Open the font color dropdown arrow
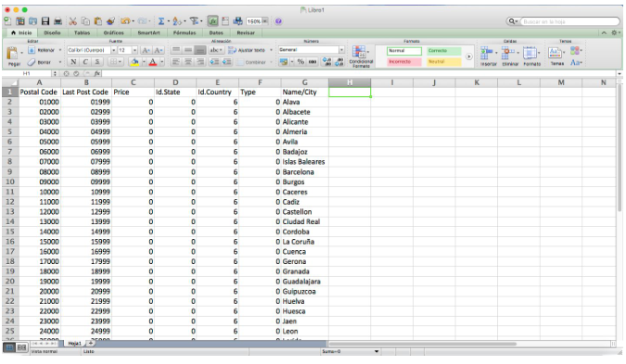 (x=162, y=62)
